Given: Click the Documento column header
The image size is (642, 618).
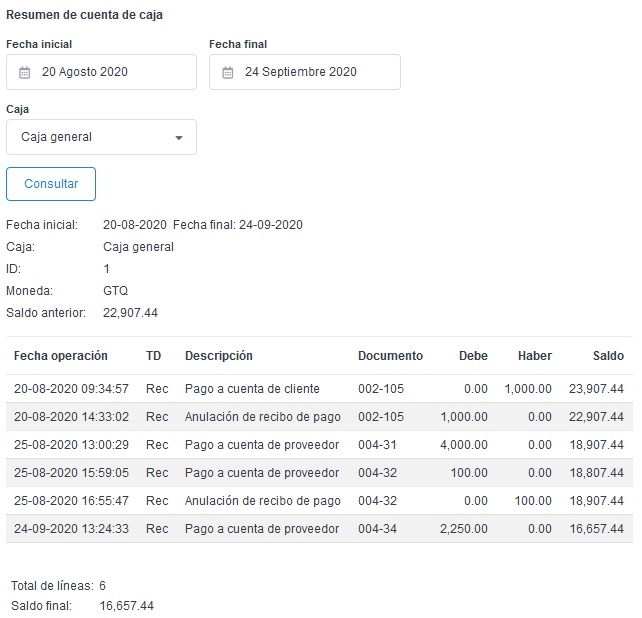Looking at the screenshot, I should click(390, 356).
